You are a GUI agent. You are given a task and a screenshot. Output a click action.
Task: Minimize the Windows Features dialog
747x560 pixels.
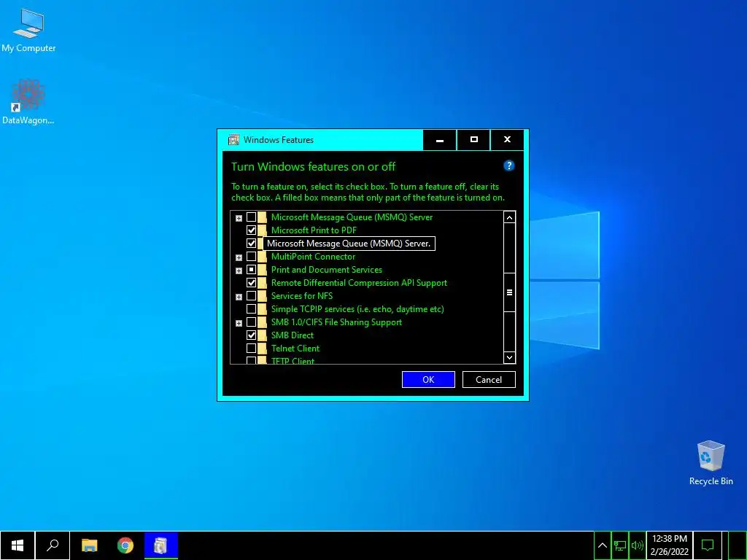440,140
